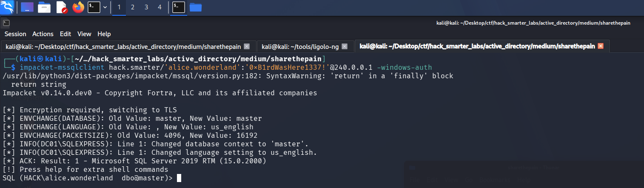This screenshot has width=644, height=188.
Task: Close the first sharethepain tab
Action: pos(247,46)
